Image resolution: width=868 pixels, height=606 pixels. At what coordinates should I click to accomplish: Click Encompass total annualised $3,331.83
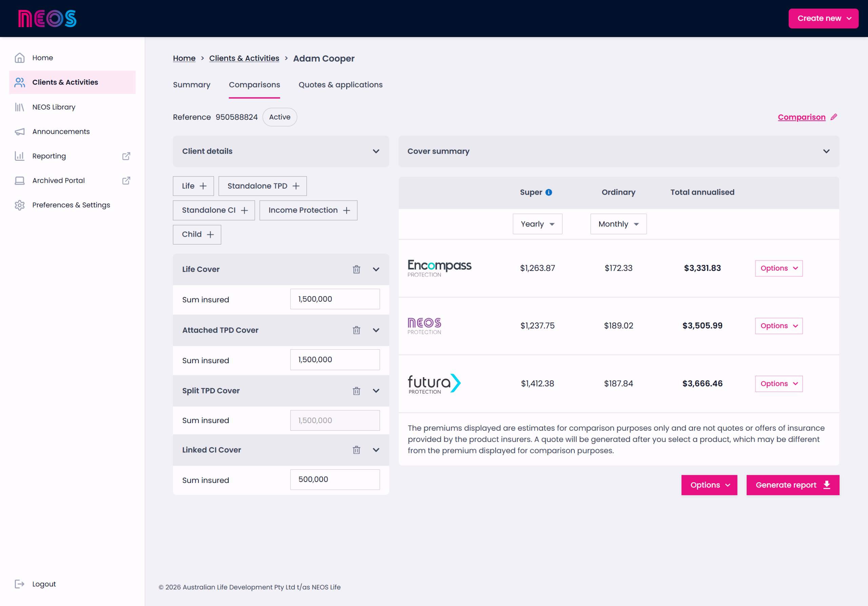tap(703, 268)
